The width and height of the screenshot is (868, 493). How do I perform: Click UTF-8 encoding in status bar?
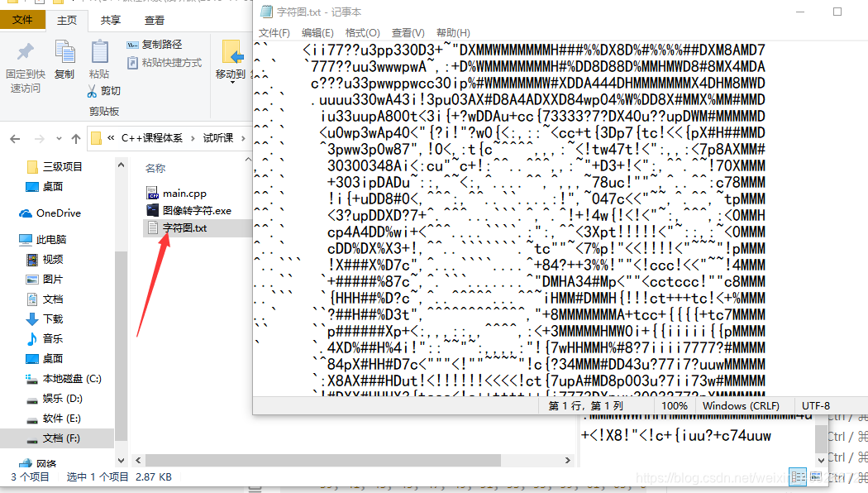click(815, 406)
